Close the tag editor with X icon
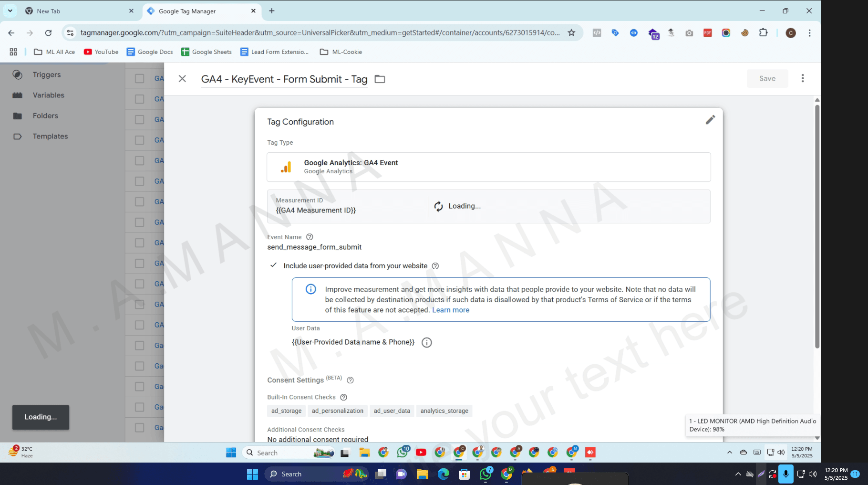This screenshot has width=868, height=485. click(x=182, y=79)
